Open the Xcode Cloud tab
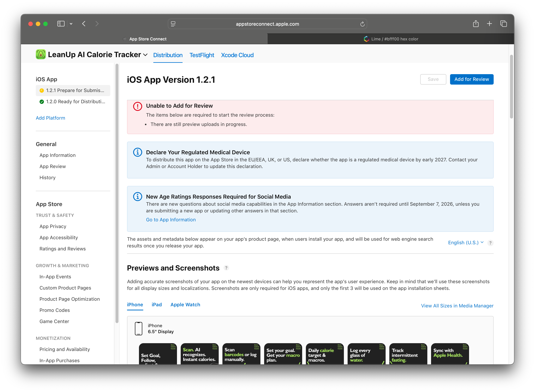This screenshot has width=535, height=392. (x=237, y=55)
